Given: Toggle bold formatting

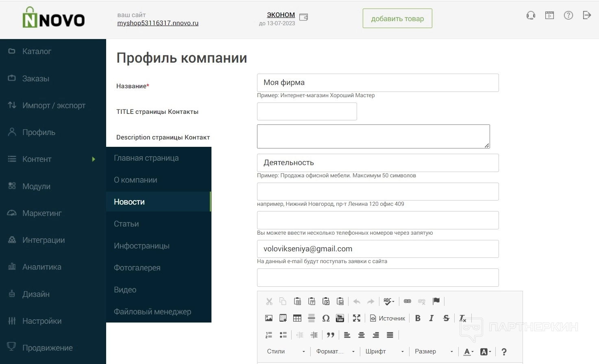Looking at the screenshot, I should tap(418, 318).
